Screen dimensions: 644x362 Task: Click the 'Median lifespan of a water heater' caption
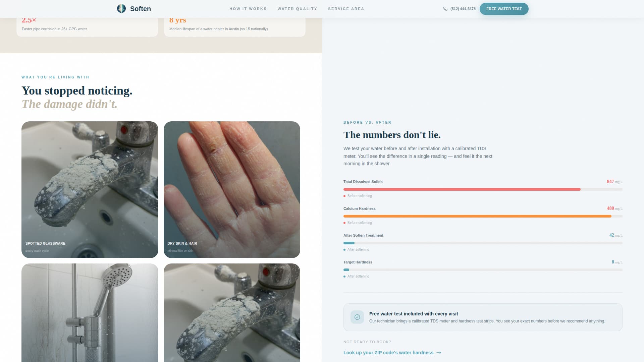coord(218,29)
